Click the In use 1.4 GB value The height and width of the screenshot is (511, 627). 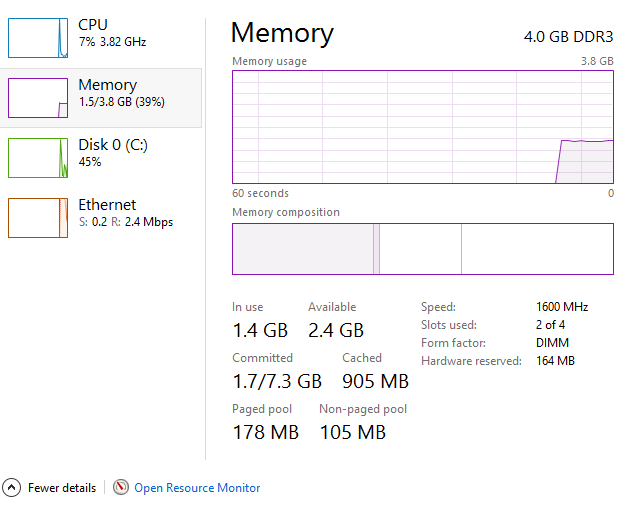(260, 330)
